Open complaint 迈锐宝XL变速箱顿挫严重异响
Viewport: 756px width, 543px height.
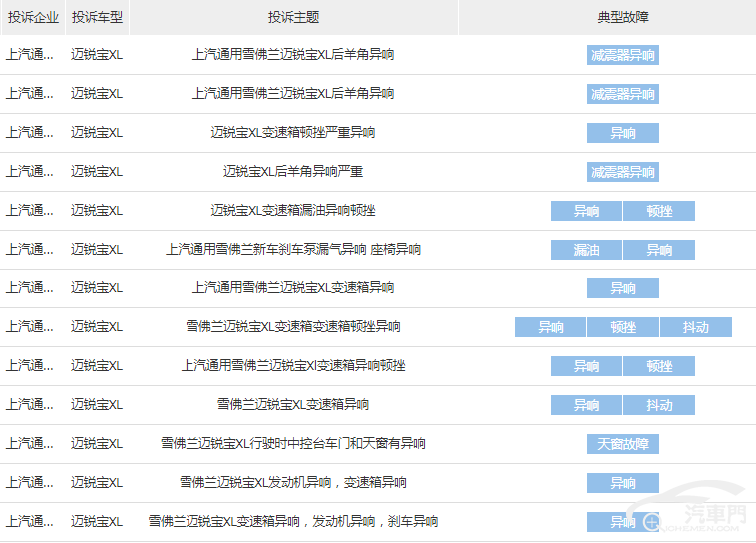[293, 132]
